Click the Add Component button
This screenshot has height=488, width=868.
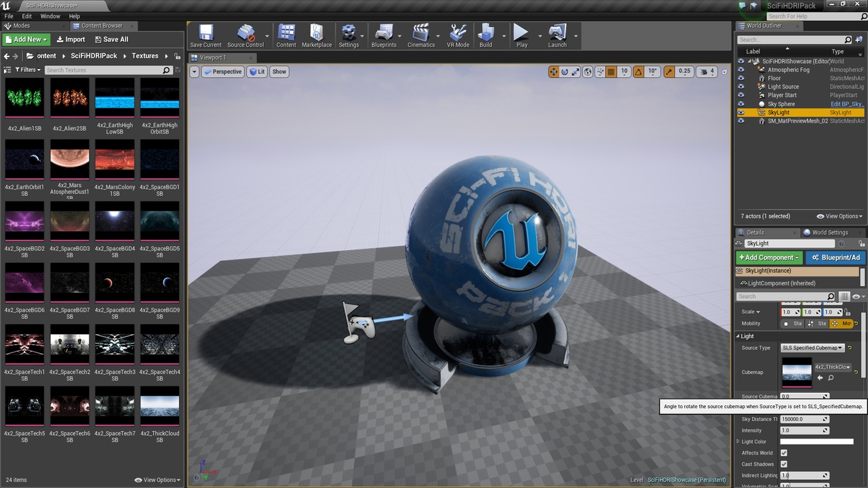[769, 258]
